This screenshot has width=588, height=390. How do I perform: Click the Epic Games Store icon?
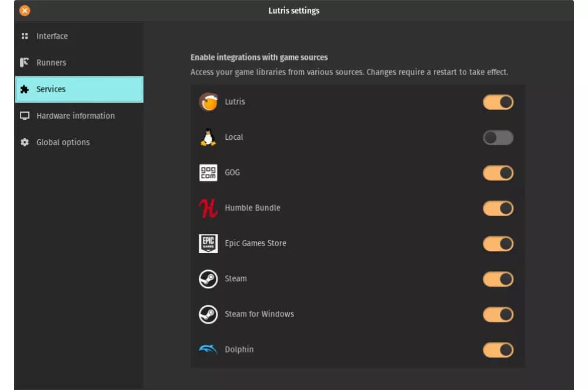[208, 243]
